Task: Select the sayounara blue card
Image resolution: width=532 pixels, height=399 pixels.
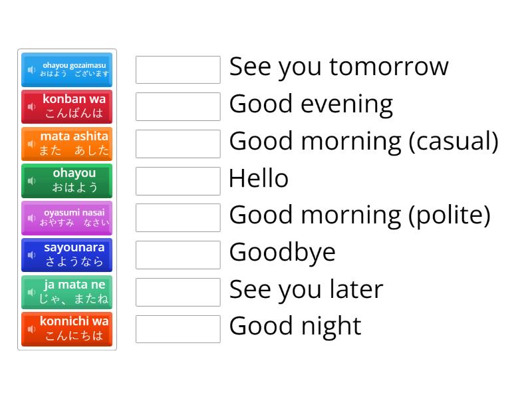Action: click(x=66, y=255)
